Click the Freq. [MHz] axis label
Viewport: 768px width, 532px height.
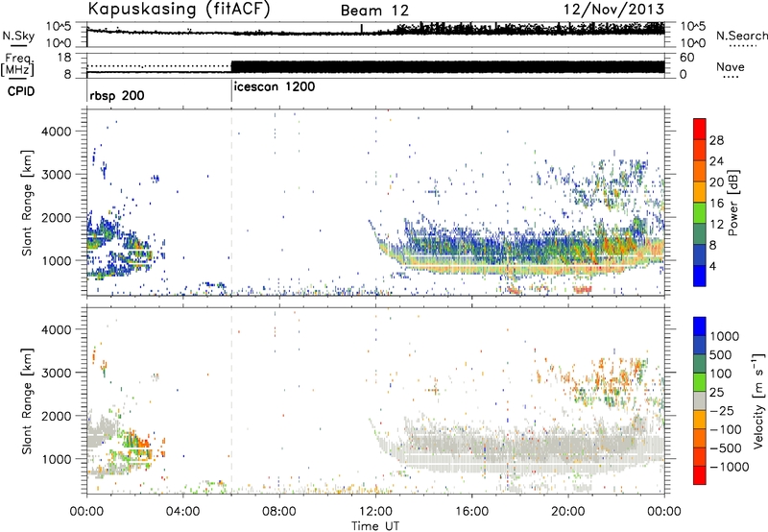18,64
